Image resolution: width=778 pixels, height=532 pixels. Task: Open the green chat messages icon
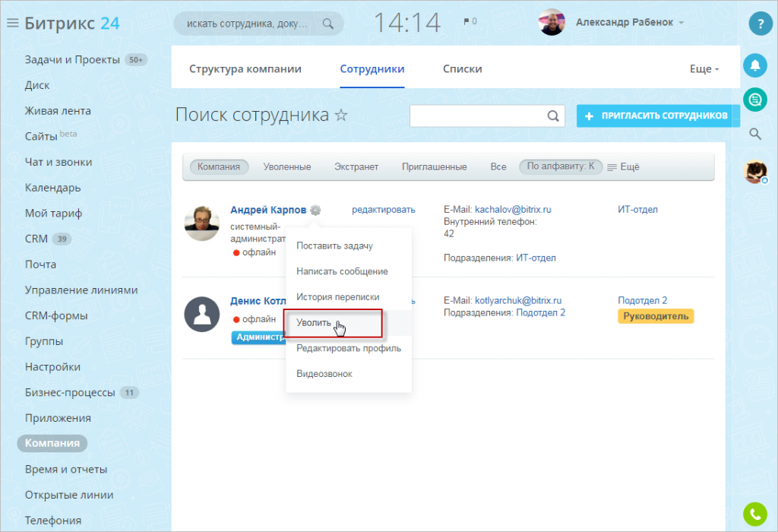755,100
